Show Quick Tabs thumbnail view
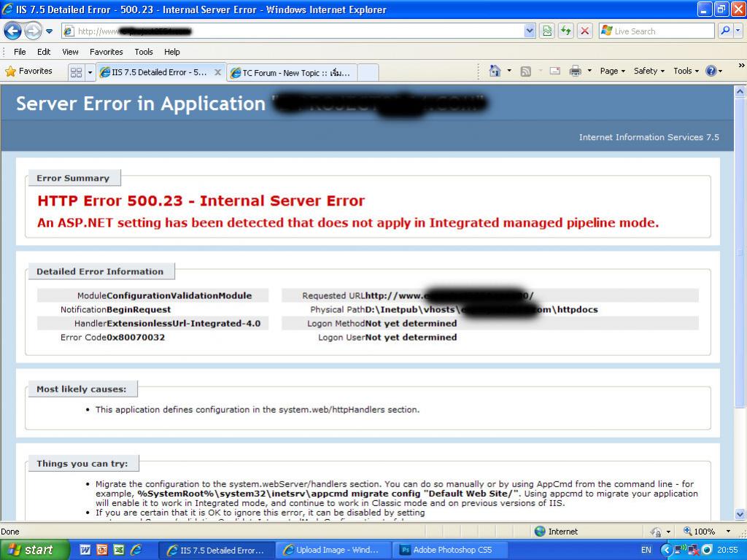Screen dimensions: 747x560 76,72
